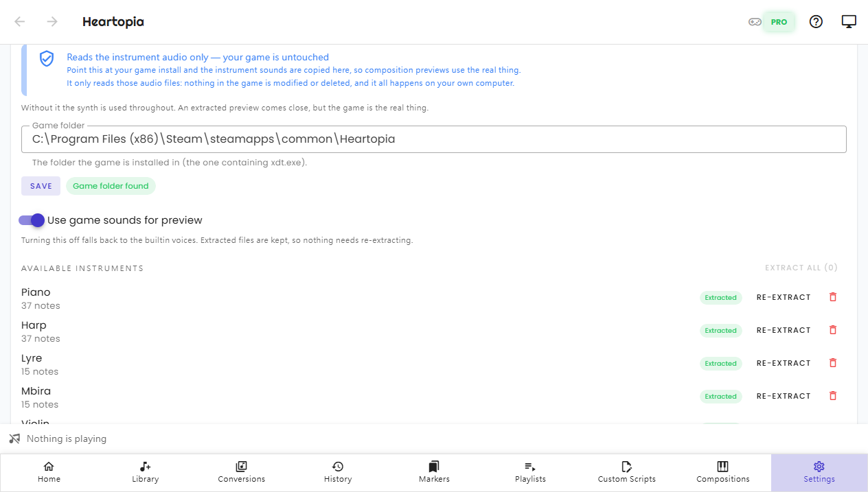Screen dimensions: 868x492
Task: Click the monitor display icon
Action: (x=849, y=22)
